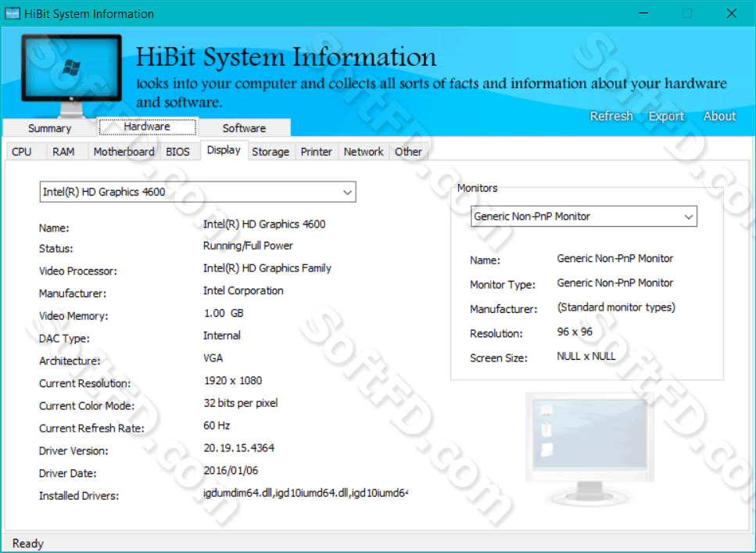Image resolution: width=756 pixels, height=553 pixels.
Task: Click the 'Ready' status bar text
Action: click(x=28, y=544)
